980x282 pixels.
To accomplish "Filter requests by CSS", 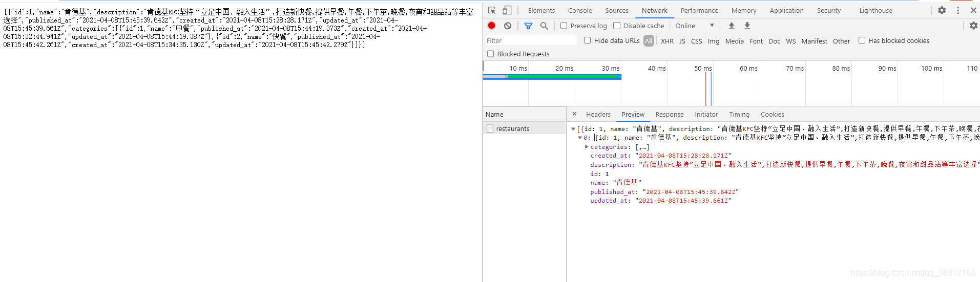I will click(697, 41).
